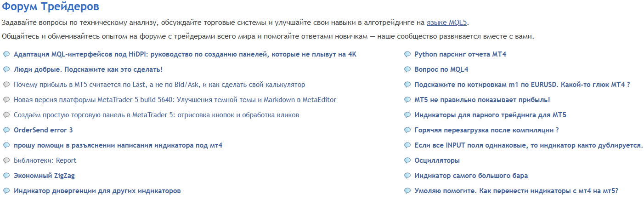Viewport: 644px width, 200px height.
Task: Click the speech bubble icon beside "OrderSend error 3"
Action: point(6,130)
